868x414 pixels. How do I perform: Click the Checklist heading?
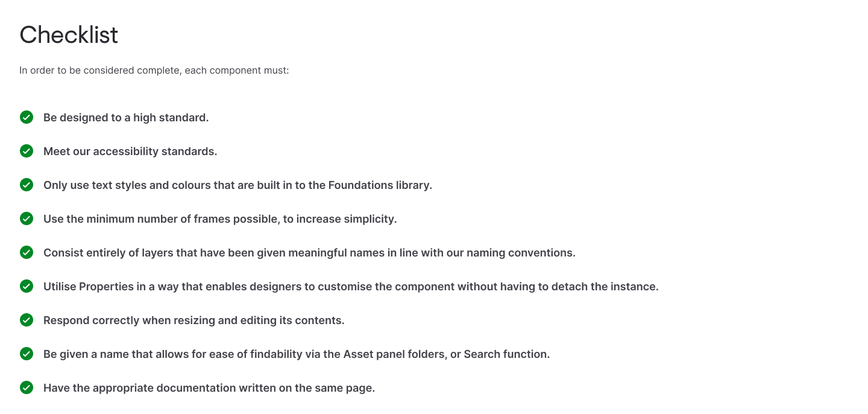69,35
